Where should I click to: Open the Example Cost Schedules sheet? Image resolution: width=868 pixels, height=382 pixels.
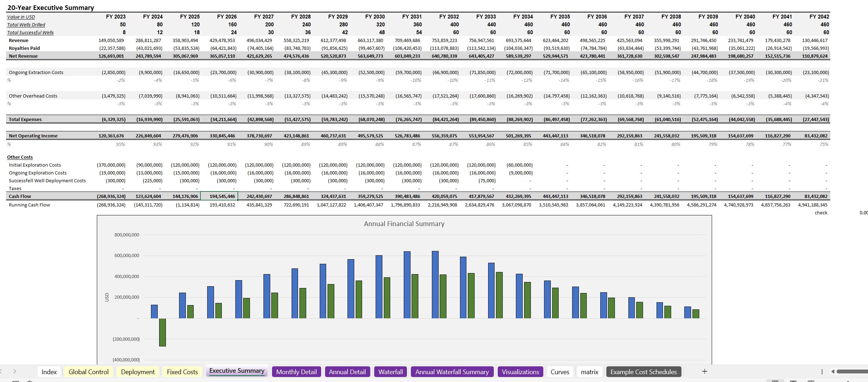click(643, 372)
